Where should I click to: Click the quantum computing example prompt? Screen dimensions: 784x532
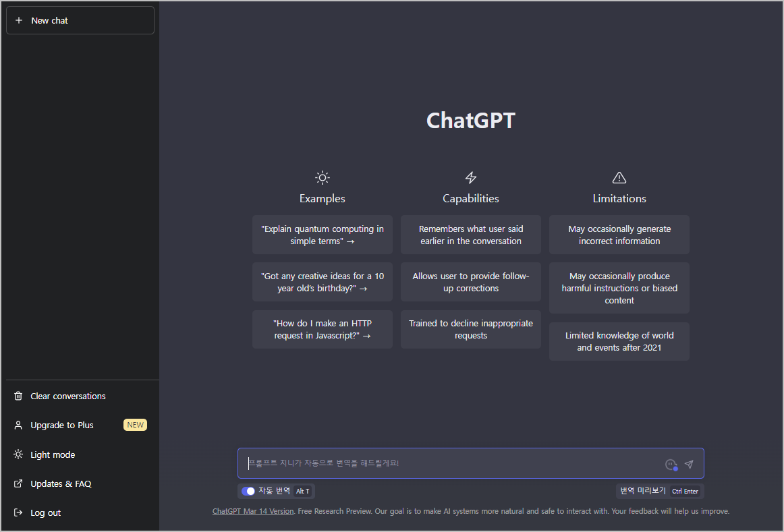[x=322, y=235]
